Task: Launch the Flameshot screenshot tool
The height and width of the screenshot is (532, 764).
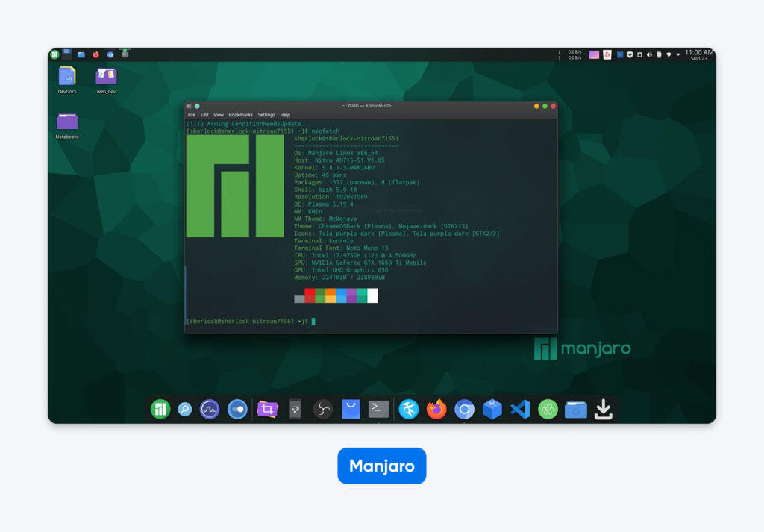Action: 266,409
